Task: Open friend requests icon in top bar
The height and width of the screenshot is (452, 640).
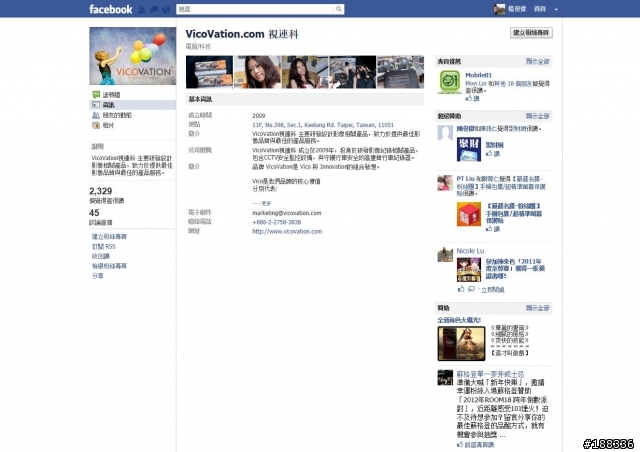Action: [142, 9]
